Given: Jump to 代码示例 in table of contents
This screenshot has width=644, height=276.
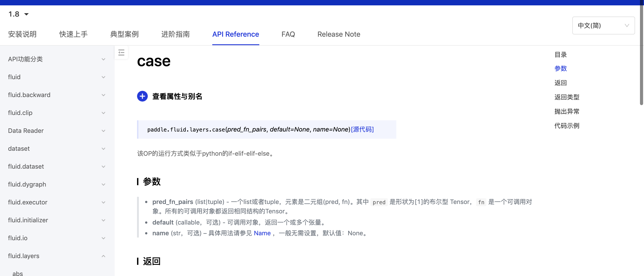Looking at the screenshot, I should coord(567,126).
